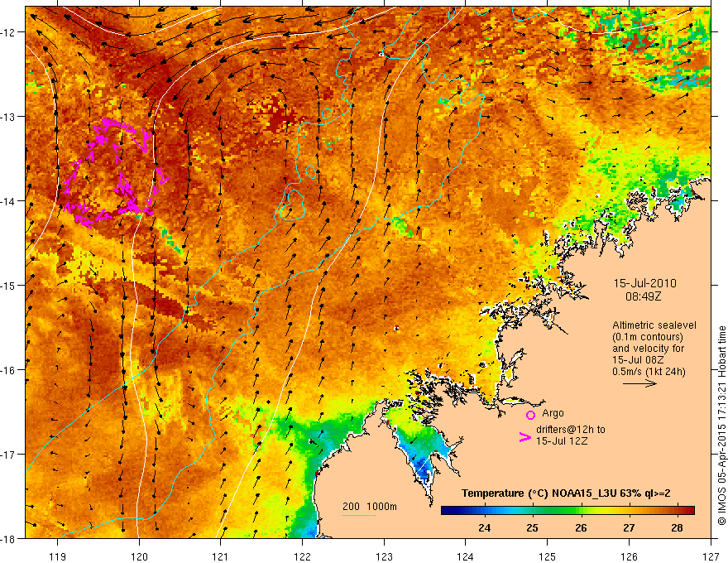Viewport: 728px width, 563px height.
Task: Click the latitude axis label '-15'
Action: [9, 285]
